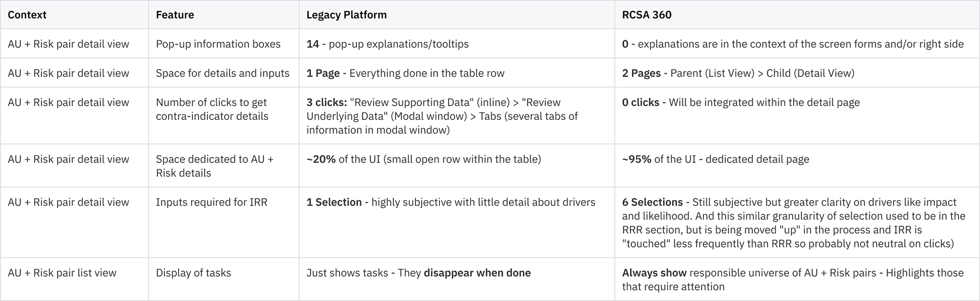The height and width of the screenshot is (301, 980).
Task: Click the Context column header
Action: click(27, 15)
